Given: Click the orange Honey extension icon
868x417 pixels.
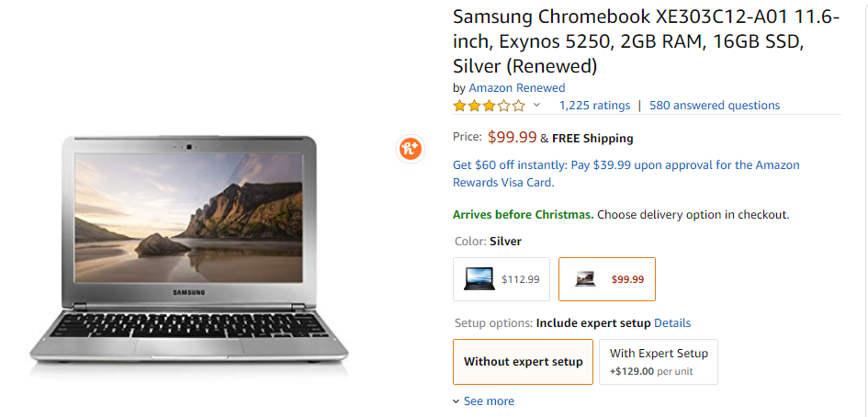Looking at the screenshot, I should 410,148.
